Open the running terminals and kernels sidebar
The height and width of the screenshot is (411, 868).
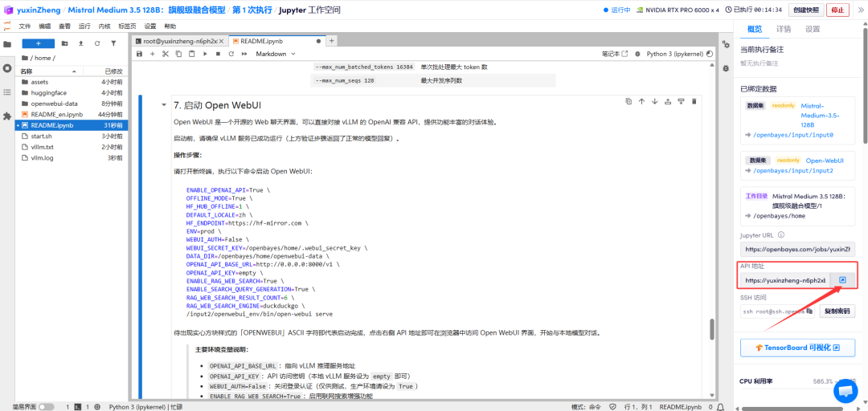click(7, 68)
